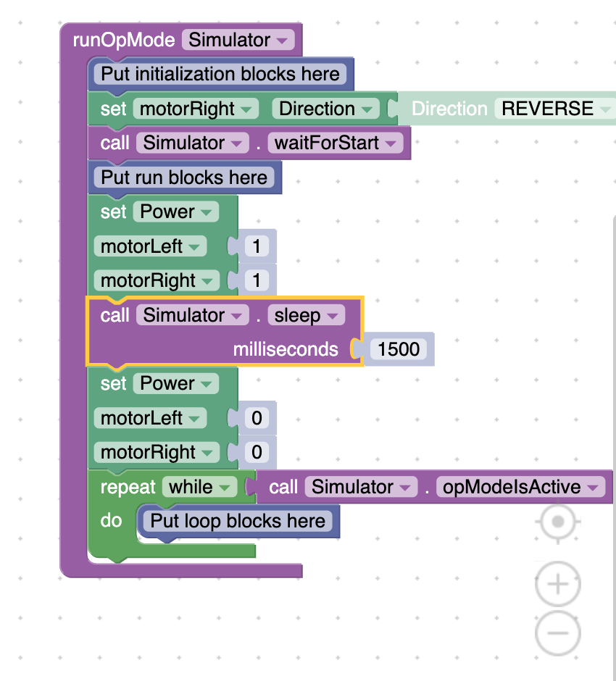The image size is (616, 681).
Task: Open the REVERSE direction value dropdown
Action: tap(554, 109)
